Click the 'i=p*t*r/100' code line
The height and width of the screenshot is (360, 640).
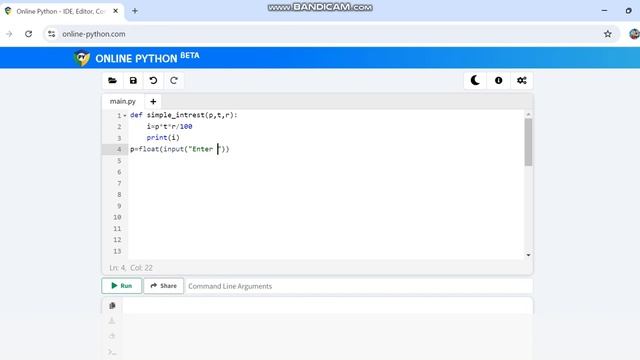click(x=169, y=127)
